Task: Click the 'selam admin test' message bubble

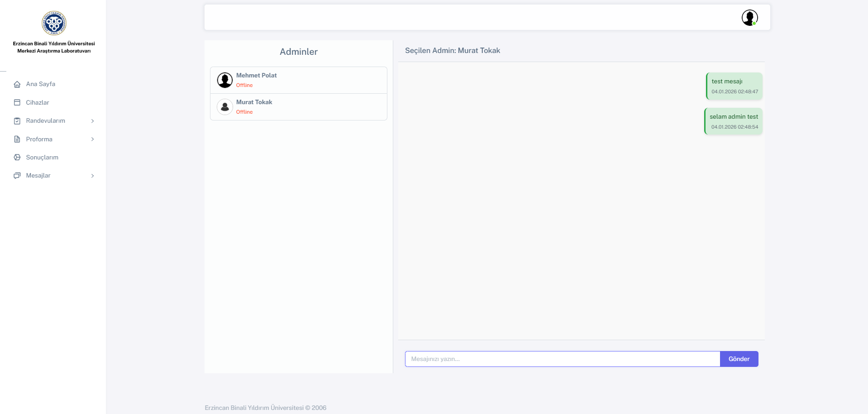Action: click(734, 121)
